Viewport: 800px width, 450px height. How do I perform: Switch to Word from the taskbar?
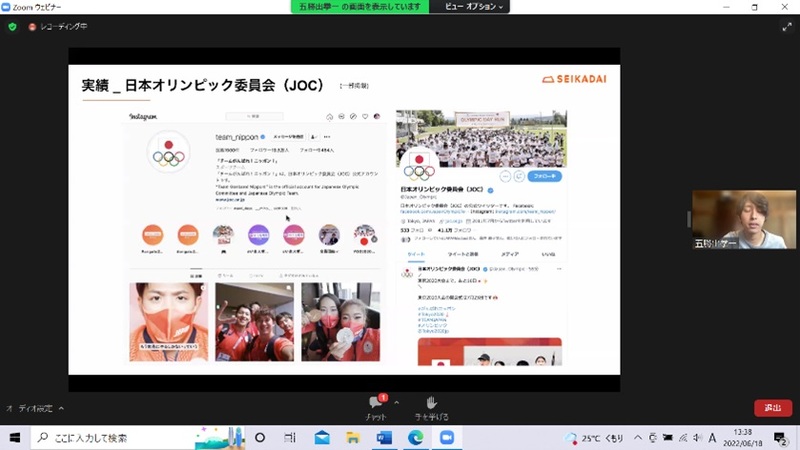click(384, 438)
